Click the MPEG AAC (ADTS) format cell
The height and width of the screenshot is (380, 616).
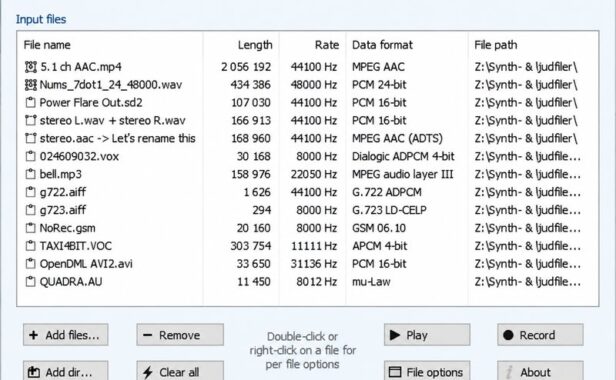397,139
